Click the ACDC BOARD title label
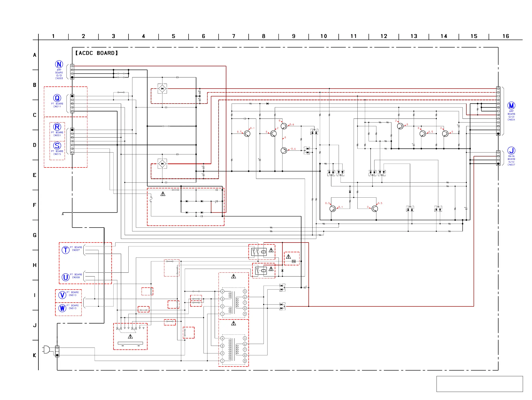The width and height of the screenshot is (532, 400). (96, 53)
